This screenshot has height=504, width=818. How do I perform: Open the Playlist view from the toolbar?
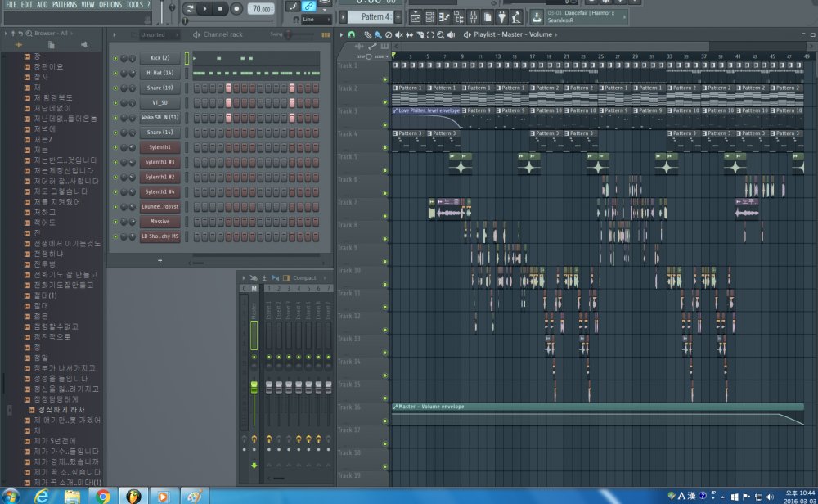416,18
